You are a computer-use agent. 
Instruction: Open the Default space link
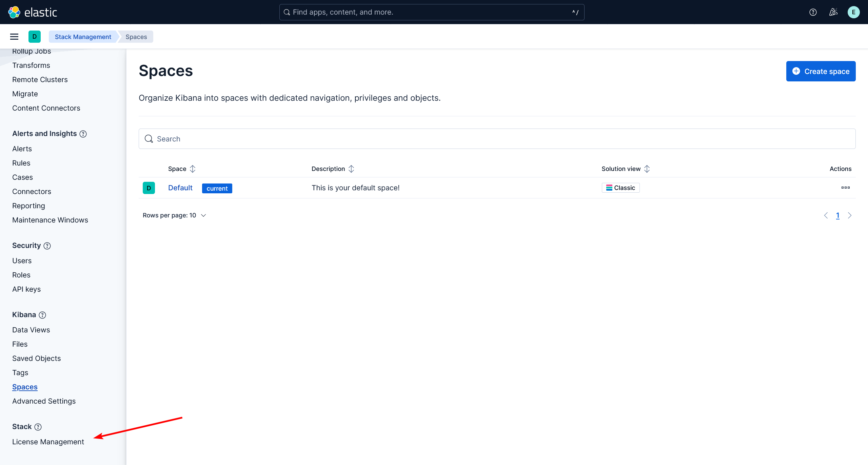click(x=180, y=188)
